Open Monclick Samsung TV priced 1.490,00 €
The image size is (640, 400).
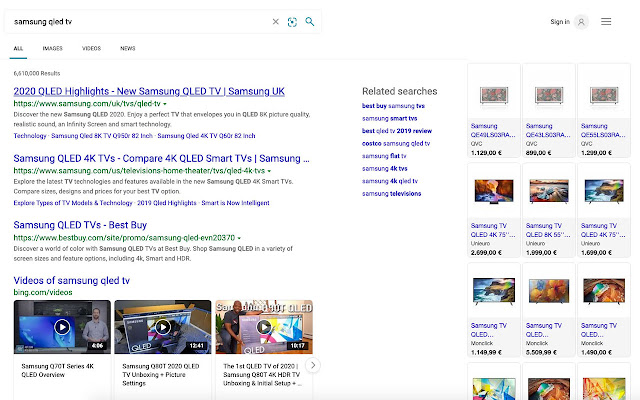coord(604,310)
